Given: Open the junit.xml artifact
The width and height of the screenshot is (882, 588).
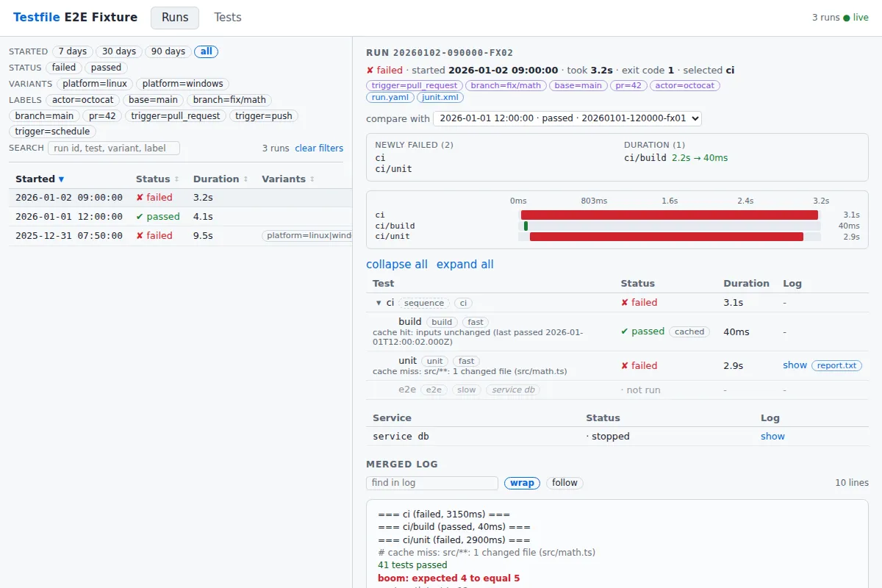Looking at the screenshot, I should point(440,97).
